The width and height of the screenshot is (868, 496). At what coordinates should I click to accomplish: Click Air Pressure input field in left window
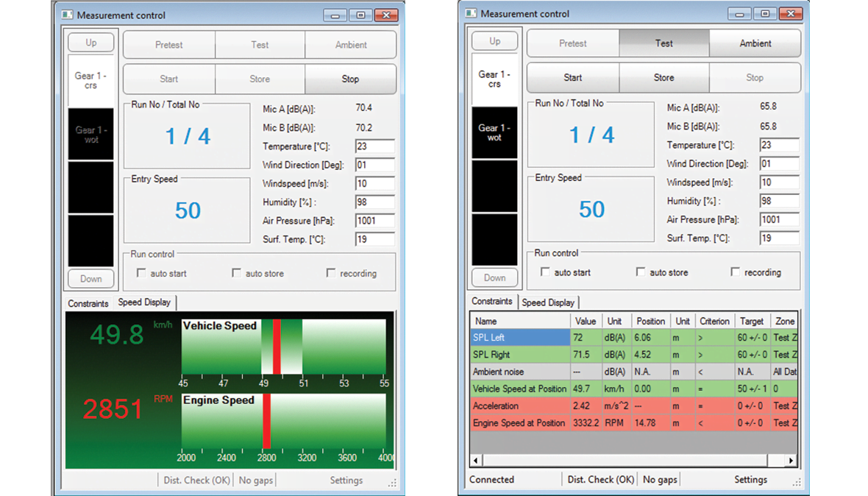374,220
